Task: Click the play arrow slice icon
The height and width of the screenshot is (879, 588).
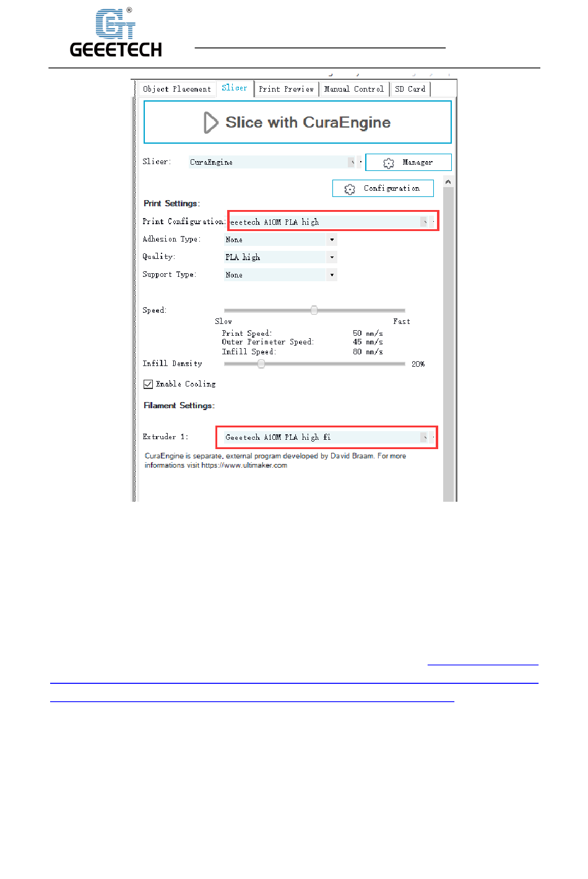Action: [x=210, y=123]
